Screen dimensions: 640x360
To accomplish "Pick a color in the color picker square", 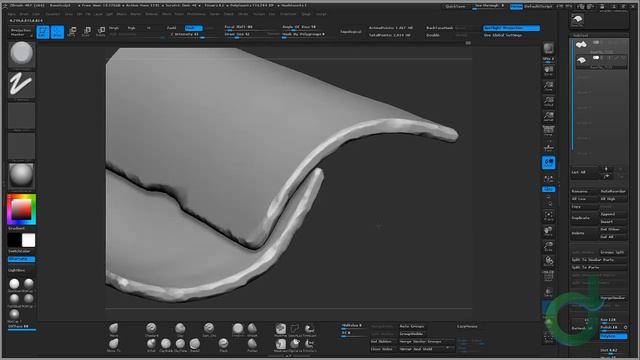I will tap(21, 209).
